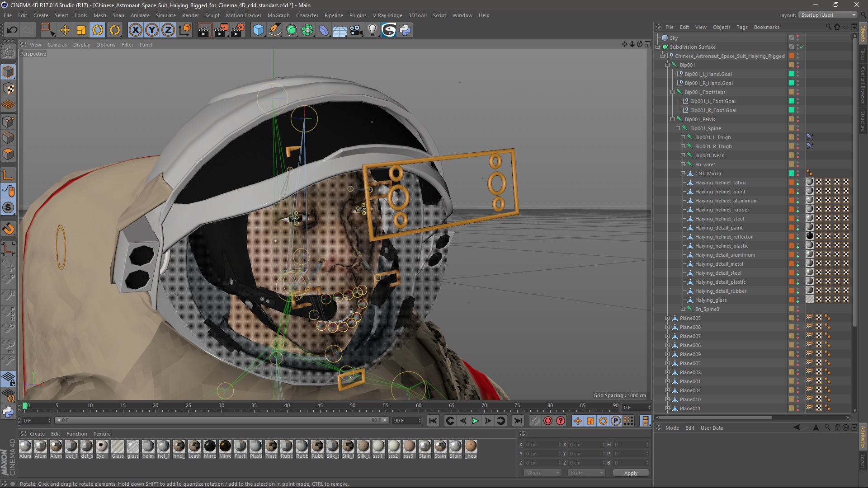The image size is (868, 488).
Task: Click the Python script icon in toolbar
Action: pos(405,30)
